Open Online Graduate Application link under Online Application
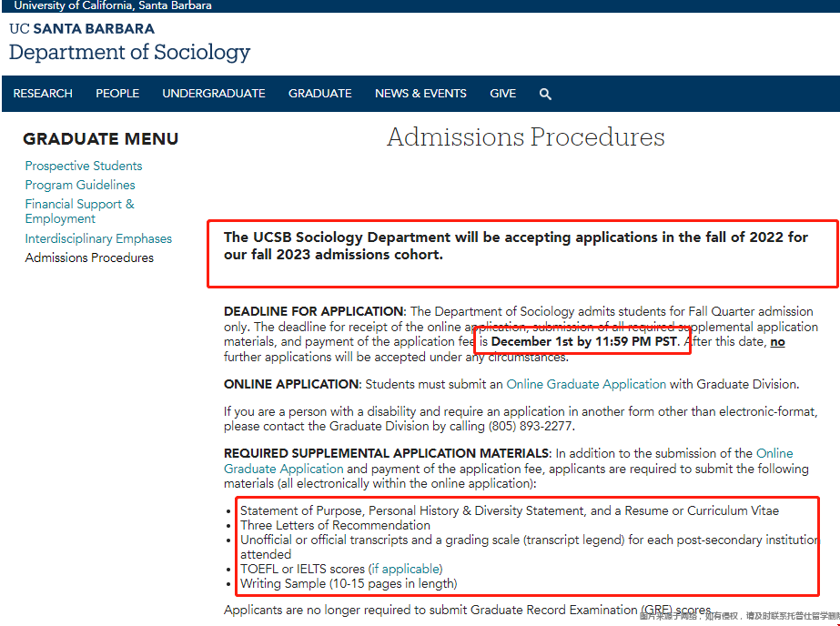840x626 pixels. (x=586, y=384)
